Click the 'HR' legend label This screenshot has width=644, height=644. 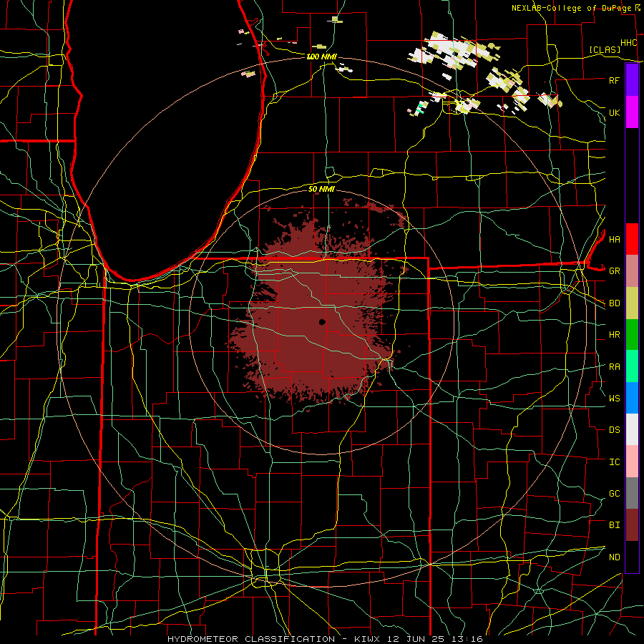click(x=614, y=335)
